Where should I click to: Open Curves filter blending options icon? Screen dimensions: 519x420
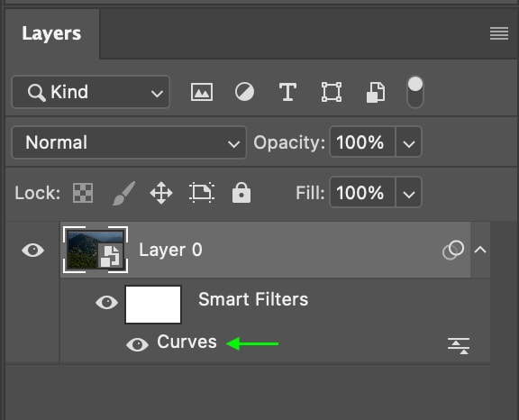click(459, 345)
